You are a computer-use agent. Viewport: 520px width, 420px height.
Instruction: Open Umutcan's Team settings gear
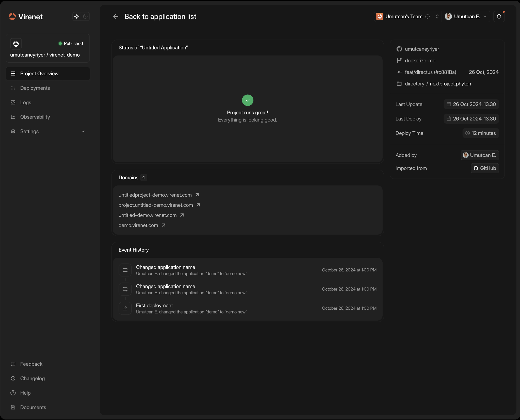428,16
